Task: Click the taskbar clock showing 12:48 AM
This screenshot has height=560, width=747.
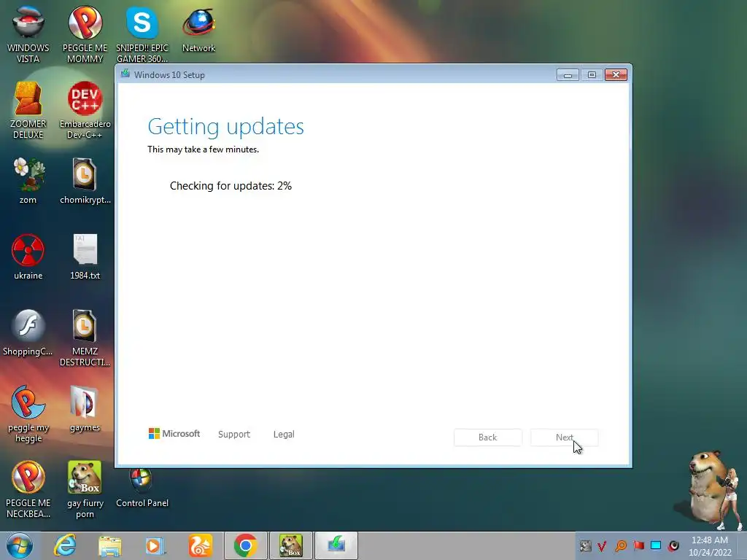Action: tap(710, 545)
